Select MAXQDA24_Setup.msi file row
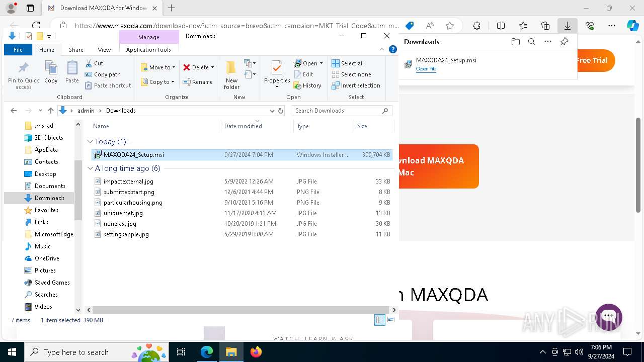644x362 pixels. point(242,155)
